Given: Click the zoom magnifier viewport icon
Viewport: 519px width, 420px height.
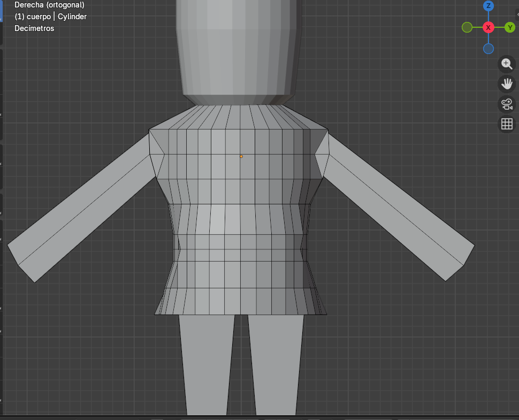Looking at the screenshot, I should click(506, 64).
